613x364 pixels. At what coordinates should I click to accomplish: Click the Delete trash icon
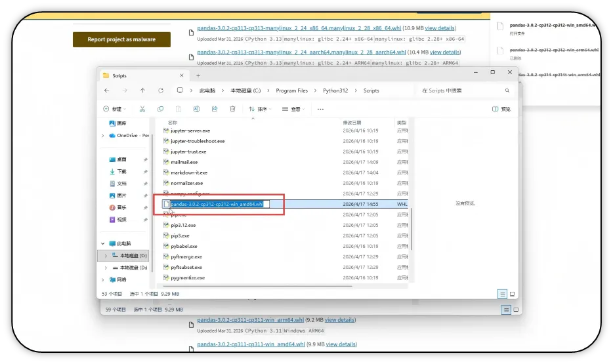[x=232, y=109]
